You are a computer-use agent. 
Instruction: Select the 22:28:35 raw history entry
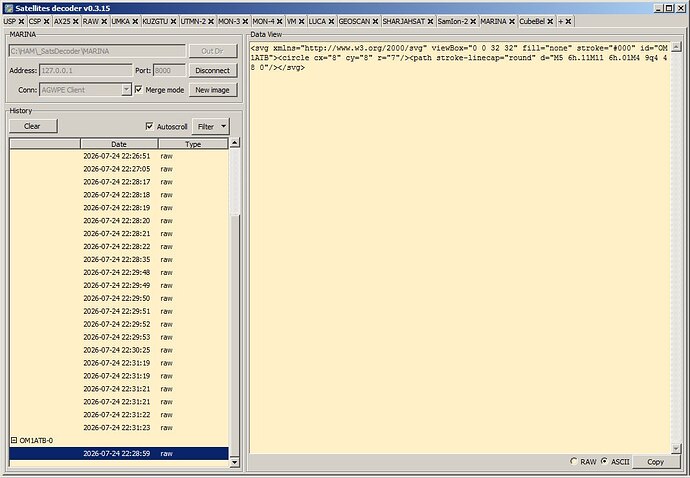(x=119, y=259)
